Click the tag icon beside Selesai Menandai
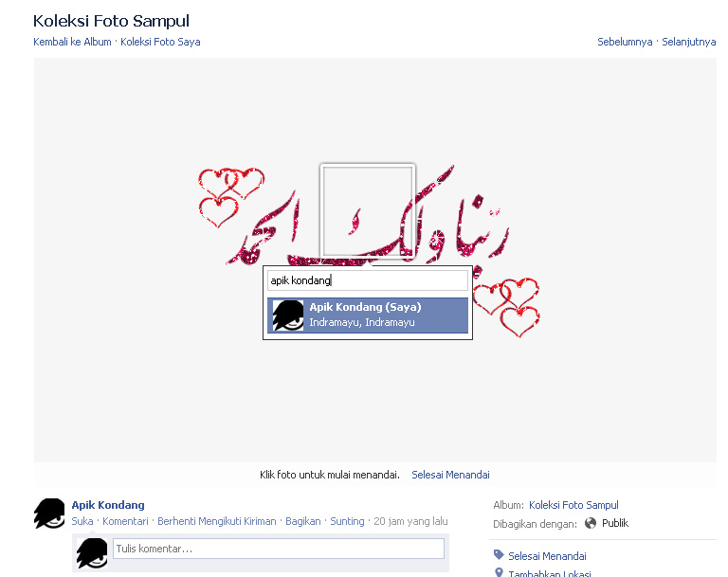 pos(500,554)
